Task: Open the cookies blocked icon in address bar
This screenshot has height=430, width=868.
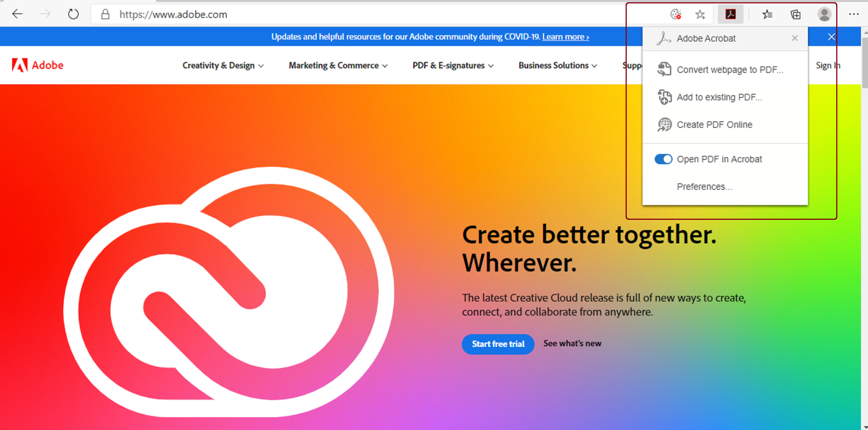Action: 676,15
